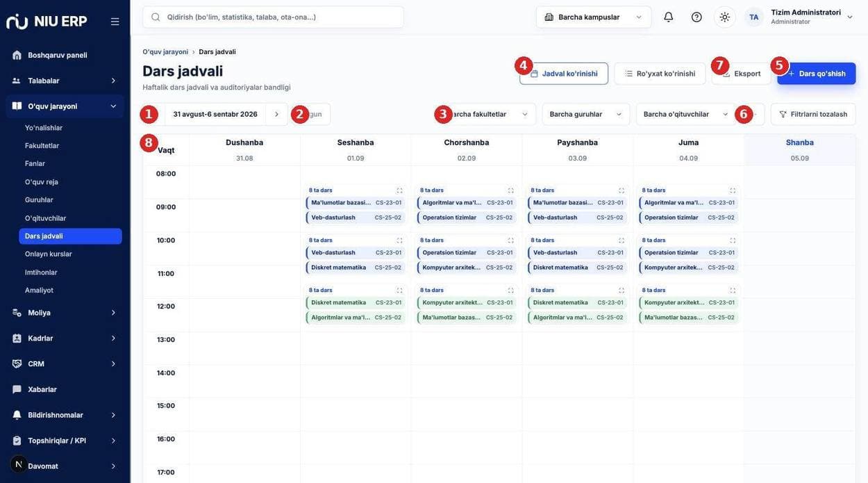Open the help question-mark icon
The height and width of the screenshot is (483, 868).
click(696, 17)
